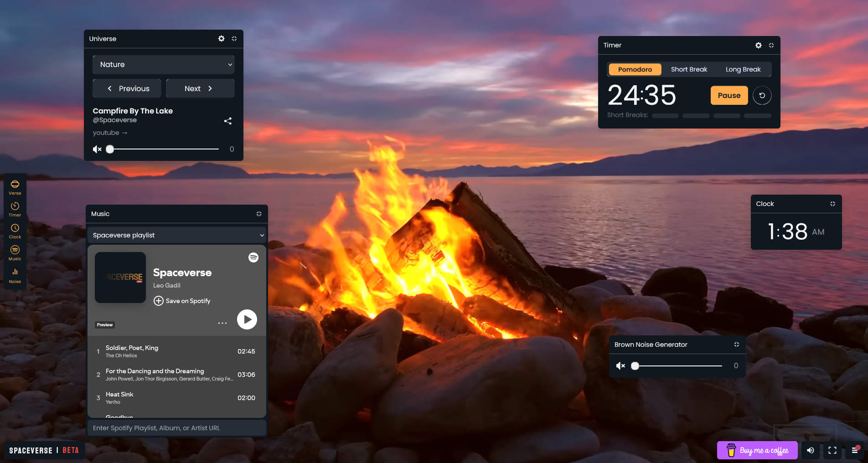Open the Nature category dropdown

[164, 65]
